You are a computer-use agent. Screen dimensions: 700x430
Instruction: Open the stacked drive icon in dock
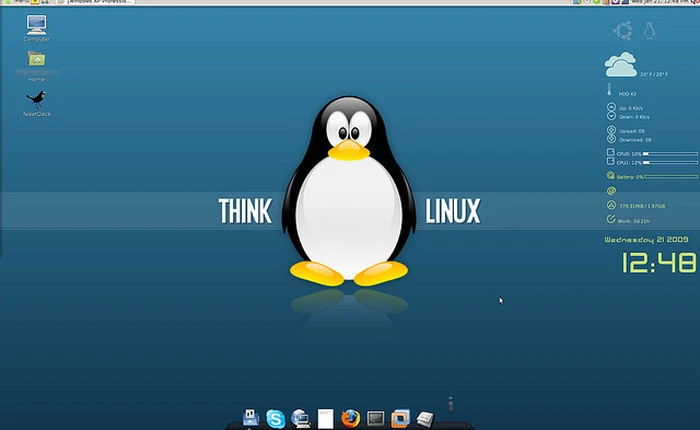pos(425,419)
